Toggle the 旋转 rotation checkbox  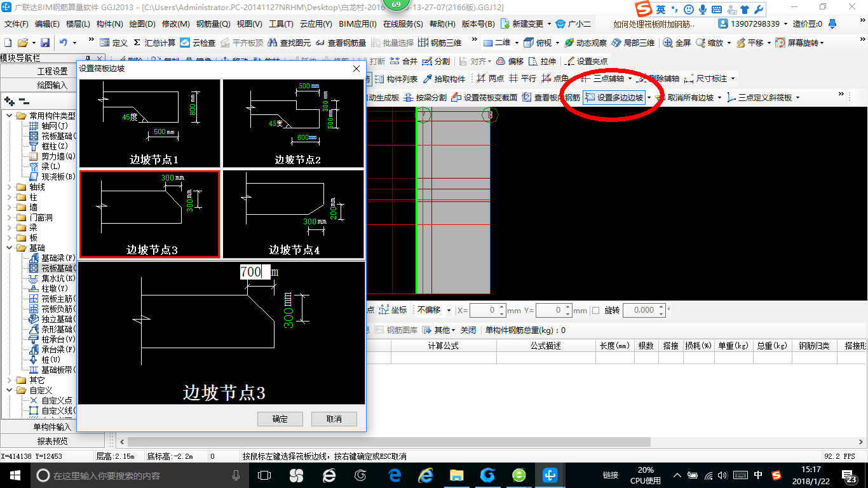click(595, 310)
